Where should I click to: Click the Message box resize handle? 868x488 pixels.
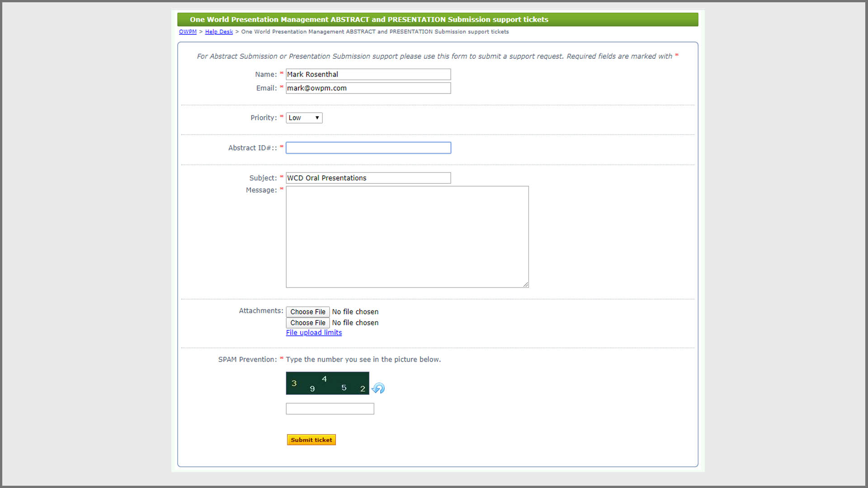[x=525, y=284]
